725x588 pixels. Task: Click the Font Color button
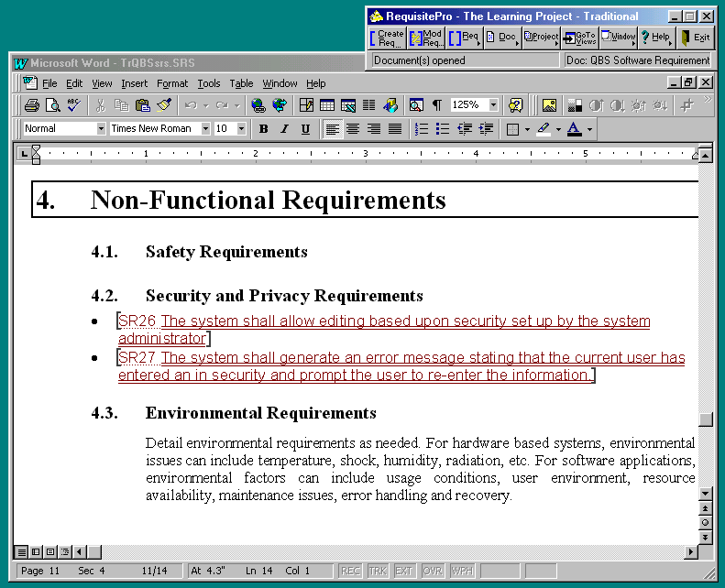574,129
